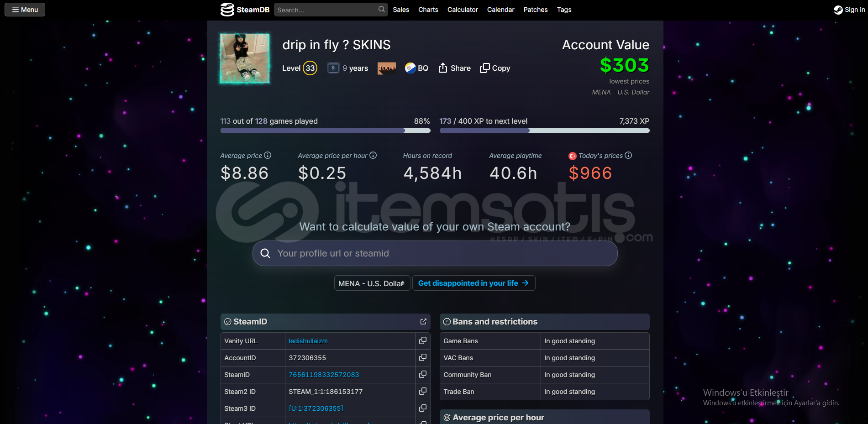The height and width of the screenshot is (424, 868).
Task: Sign in with Steam
Action: click(849, 10)
